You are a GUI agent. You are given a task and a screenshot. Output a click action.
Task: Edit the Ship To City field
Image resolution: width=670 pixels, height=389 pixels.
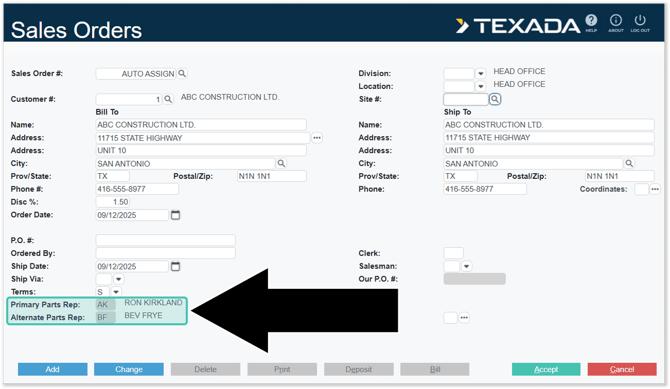pos(533,163)
